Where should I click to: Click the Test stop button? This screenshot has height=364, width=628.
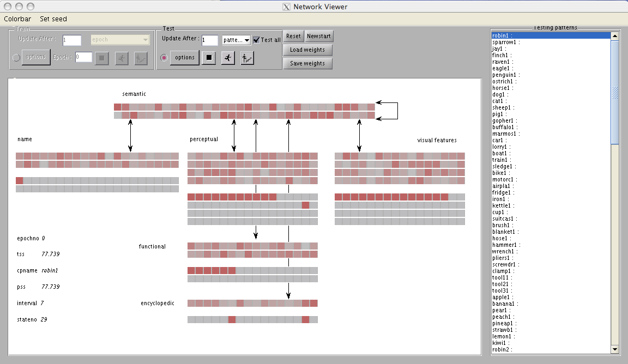point(208,58)
